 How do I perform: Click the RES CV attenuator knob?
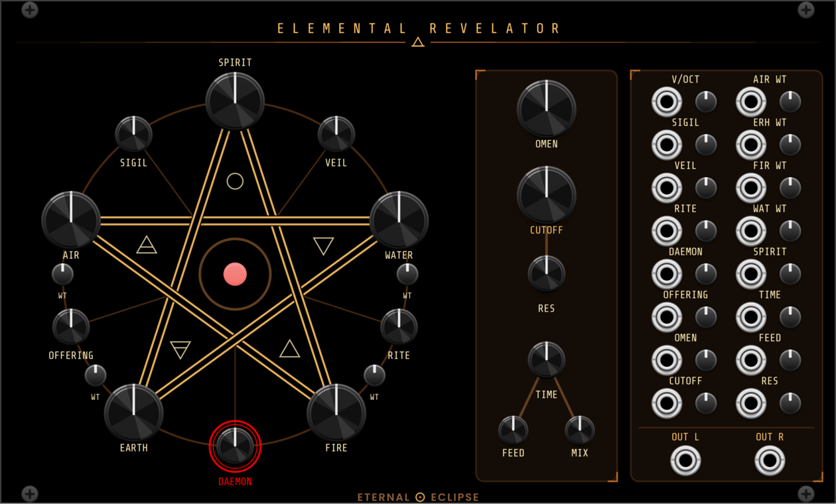790,404
